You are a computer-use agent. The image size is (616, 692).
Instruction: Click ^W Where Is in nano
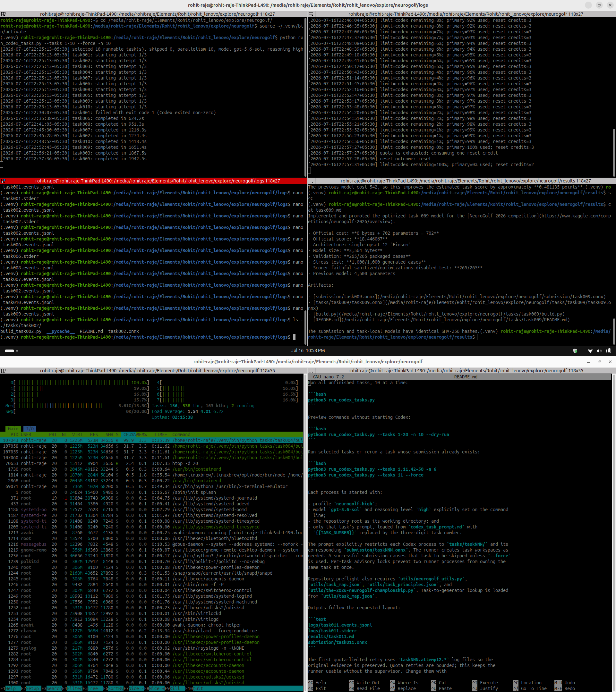404,683
